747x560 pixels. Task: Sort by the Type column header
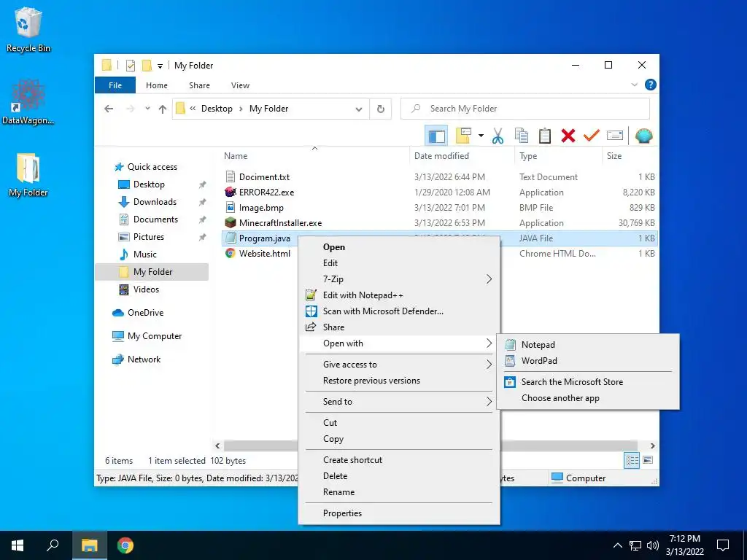[x=528, y=156]
